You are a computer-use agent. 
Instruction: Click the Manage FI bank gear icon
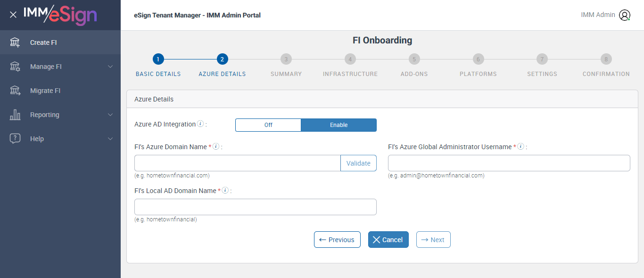tap(15, 67)
